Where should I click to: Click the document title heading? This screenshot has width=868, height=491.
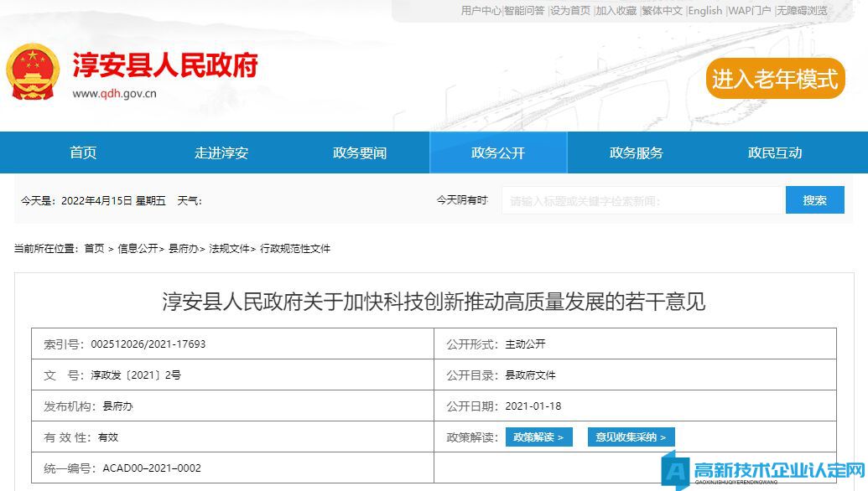[434, 302]
